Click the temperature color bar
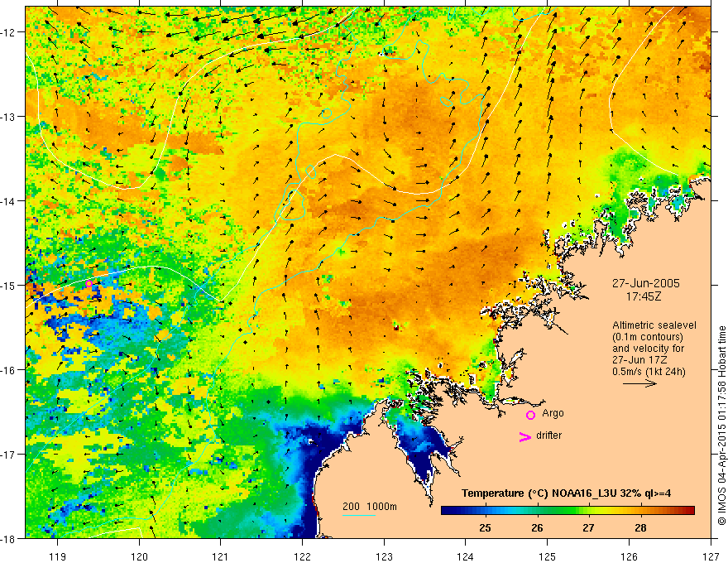Screen dimensions: 728x563 [x=568, y=510]
